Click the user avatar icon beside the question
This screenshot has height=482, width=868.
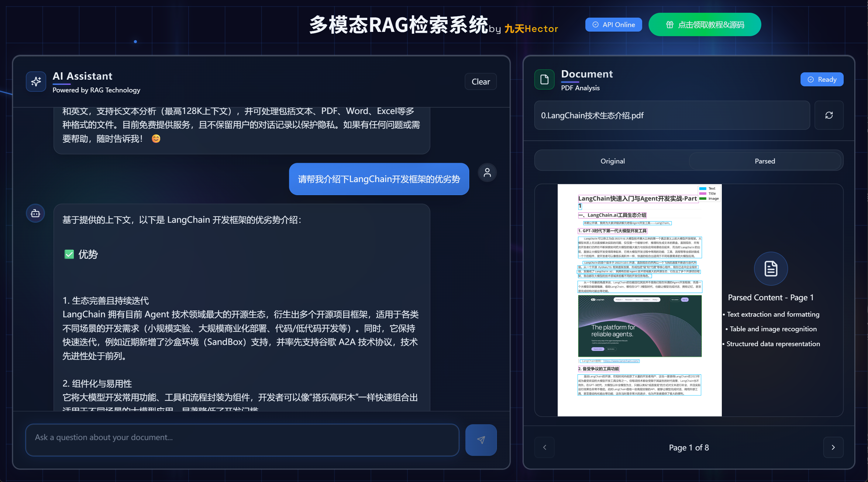coord(487,173)
